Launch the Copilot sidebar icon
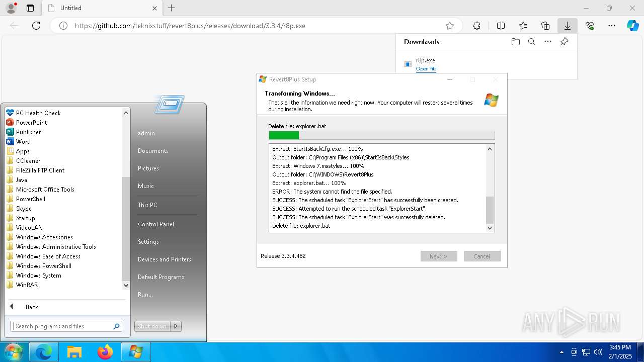Screen dimensions: 644x362 [632, 26]
